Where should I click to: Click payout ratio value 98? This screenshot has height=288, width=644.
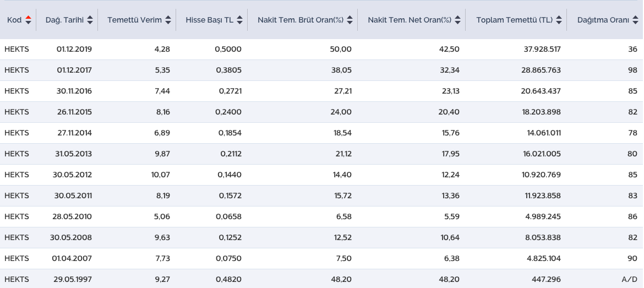(x=633, y=70)
